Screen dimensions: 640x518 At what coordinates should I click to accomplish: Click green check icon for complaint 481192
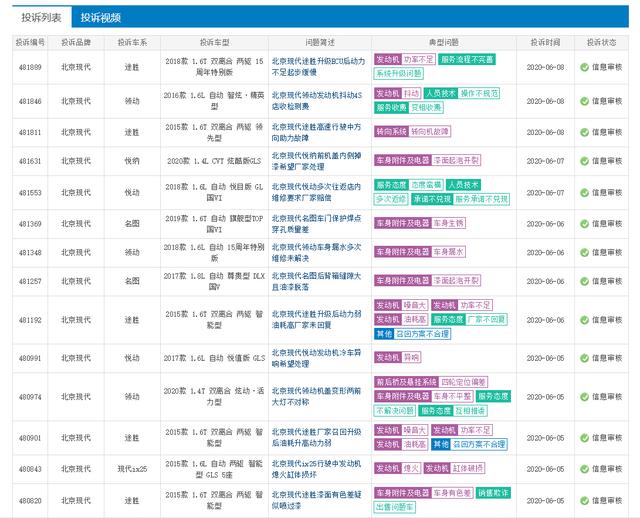[584, 320]
